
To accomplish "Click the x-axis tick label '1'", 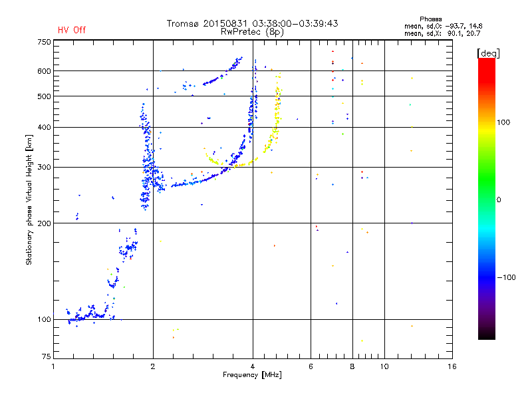I will [53, 366].
